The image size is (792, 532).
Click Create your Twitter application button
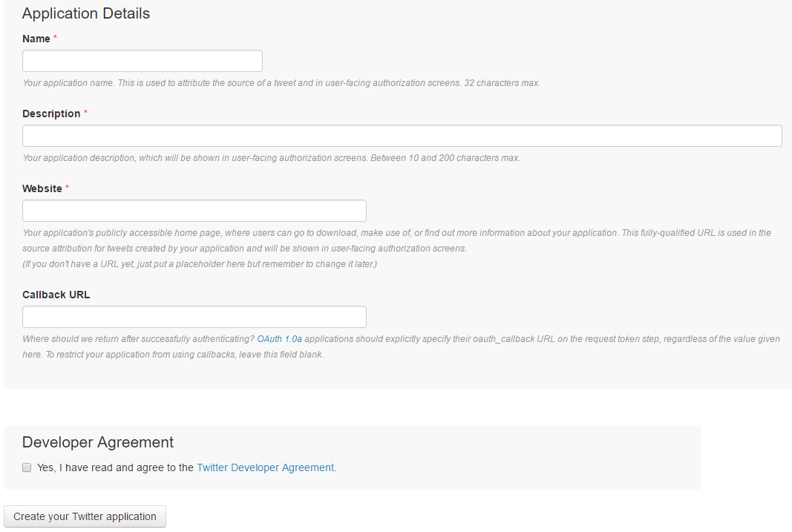(x=85, y=517)
